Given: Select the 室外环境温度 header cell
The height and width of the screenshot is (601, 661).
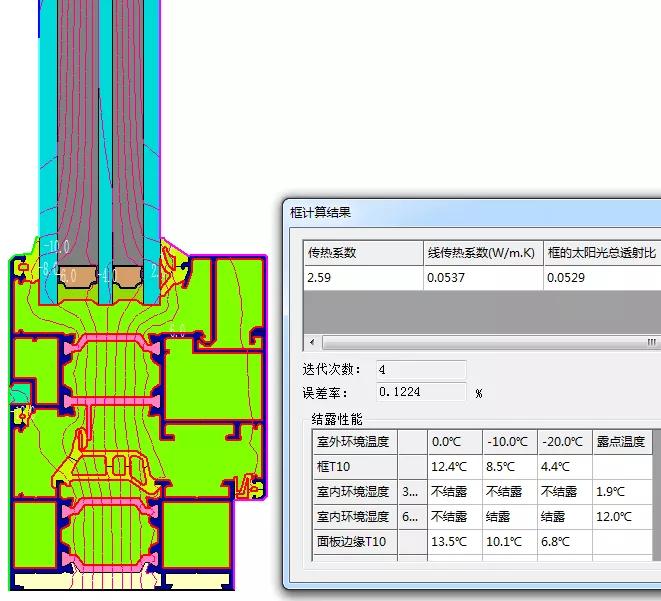Looking at the screenshot, I should [x=354, y=441].
